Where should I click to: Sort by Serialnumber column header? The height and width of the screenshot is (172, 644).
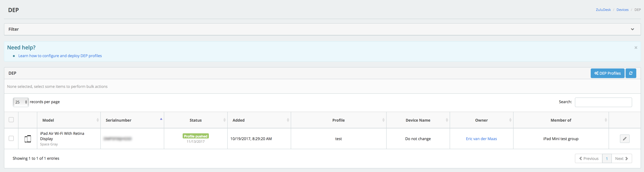[132, 120]
